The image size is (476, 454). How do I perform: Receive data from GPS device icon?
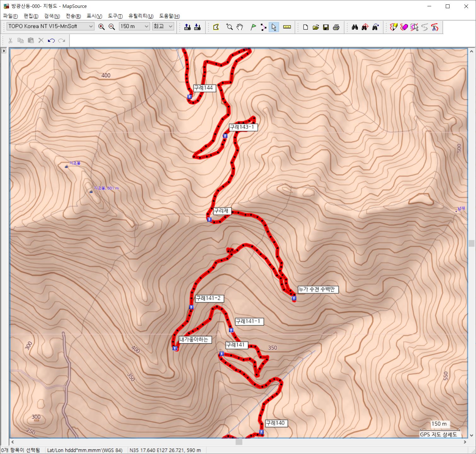(x=197, y=27)
